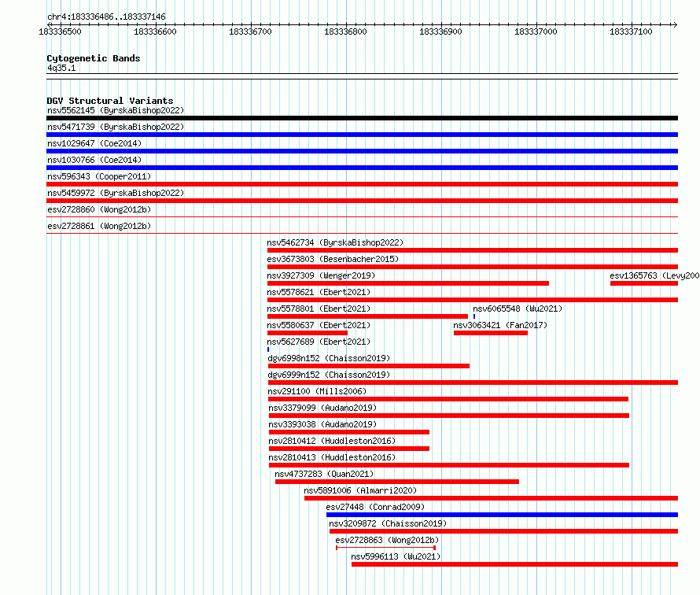Screen dimensions: 700x595
Task: Open nsv5471739 (ByrskaBishop2022) variant label
Action: pyautogui.click(x=116, y=127)
